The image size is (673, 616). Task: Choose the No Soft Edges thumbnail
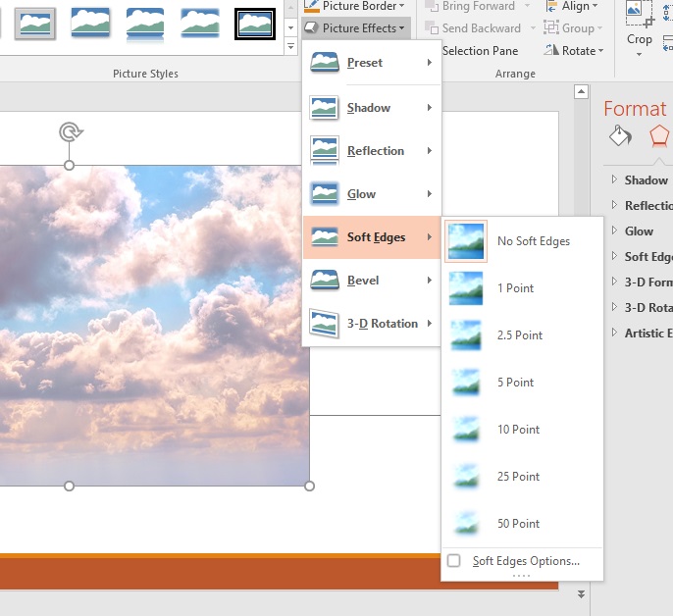466,241
